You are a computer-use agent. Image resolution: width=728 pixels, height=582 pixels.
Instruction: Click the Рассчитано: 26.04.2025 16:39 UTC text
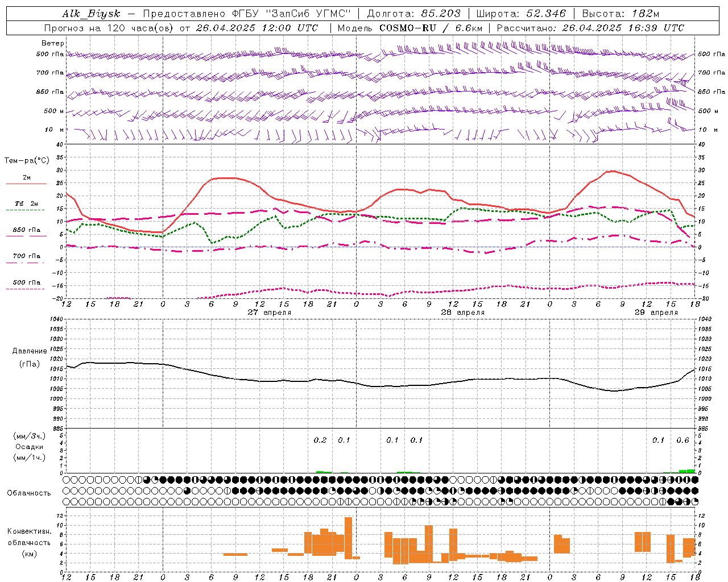(590, 28)
